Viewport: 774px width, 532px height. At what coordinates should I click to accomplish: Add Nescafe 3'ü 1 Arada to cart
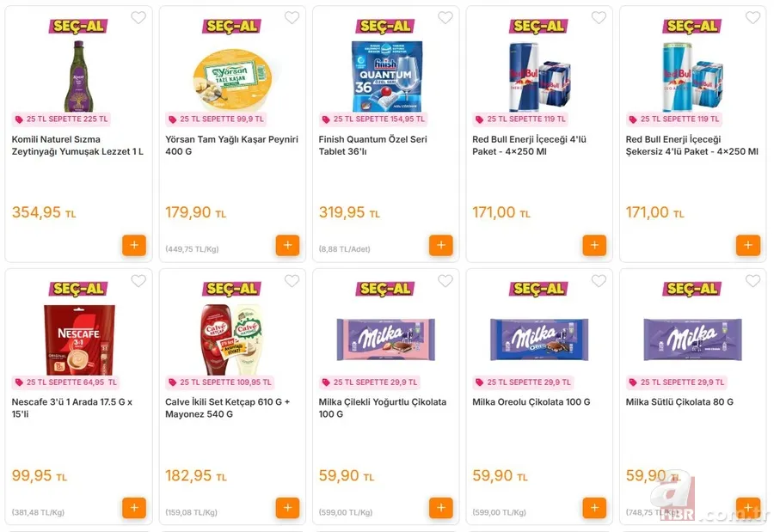134,508
